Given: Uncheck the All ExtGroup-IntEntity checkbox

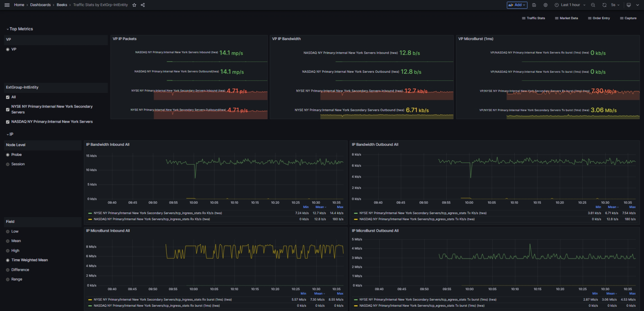Looking at the screenshot, I should 8,97.
